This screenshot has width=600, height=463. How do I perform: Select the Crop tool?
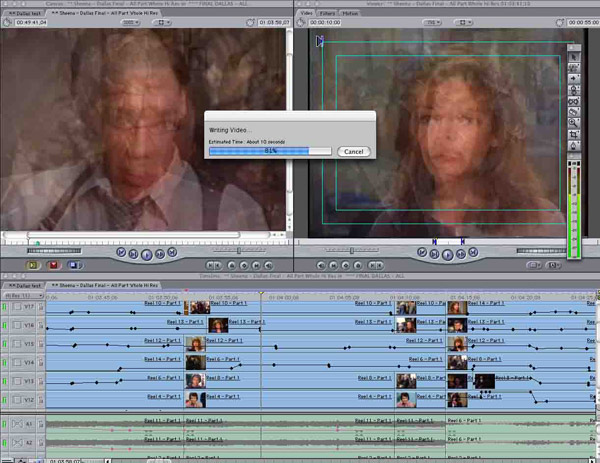pyautogui.click(x=573, y=134)
